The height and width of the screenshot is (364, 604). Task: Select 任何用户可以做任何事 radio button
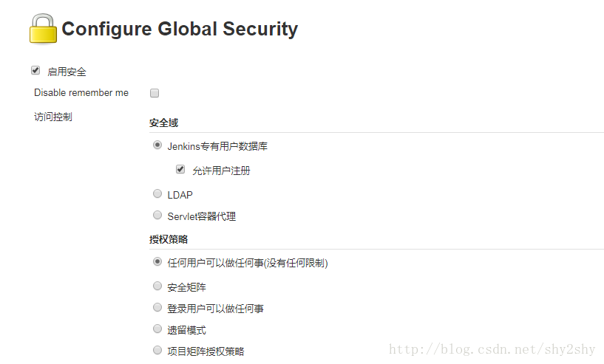pos(157,261)
